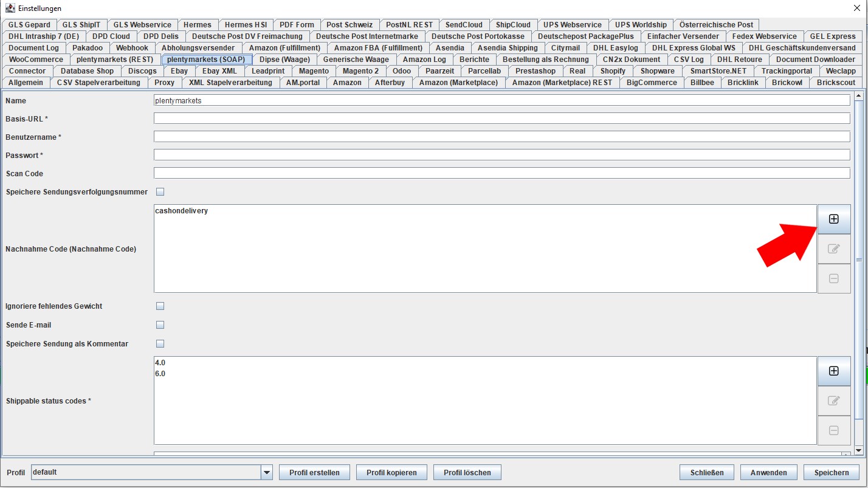The height and width of the screenshot is (488, 868).
Task: Enable Speichere Sendung als Kommentar
Action: pyautogui.click(x=160, y=344)
